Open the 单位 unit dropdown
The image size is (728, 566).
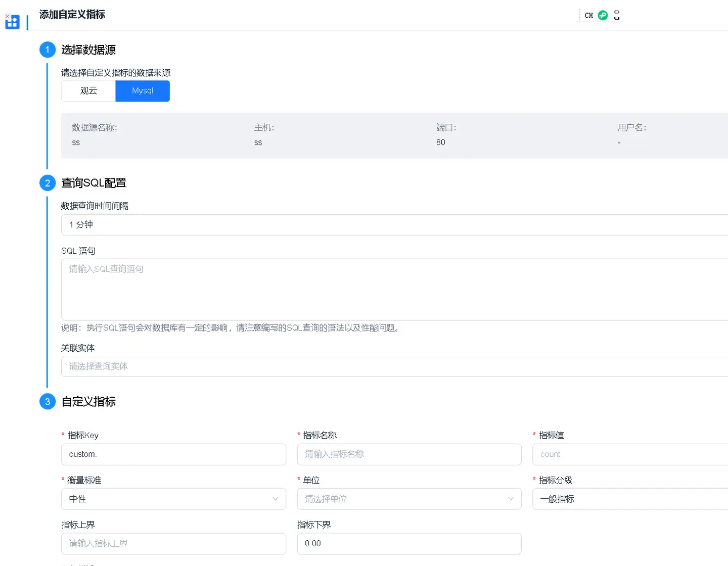pyautogui.click(x=409, y=499)
